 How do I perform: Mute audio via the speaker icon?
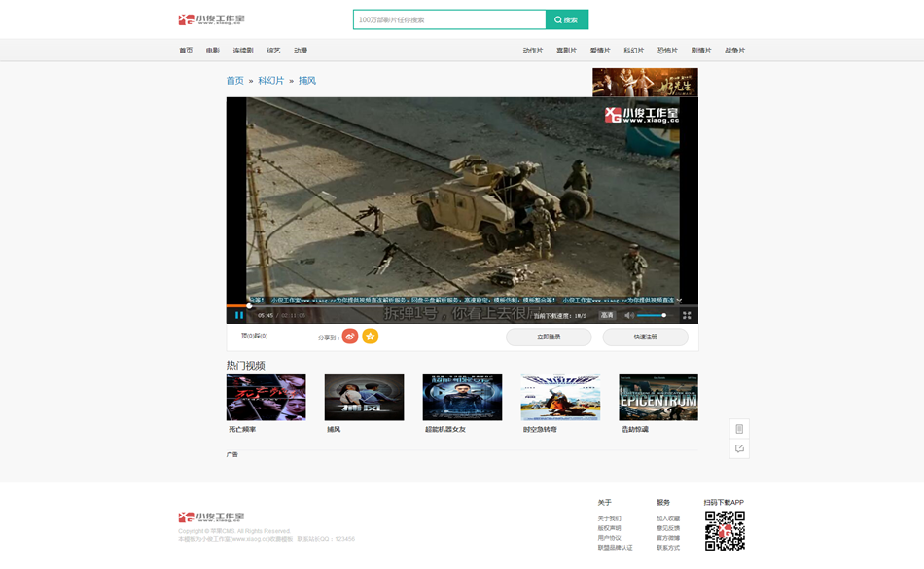pyautogui.click(x=628, y=316)
